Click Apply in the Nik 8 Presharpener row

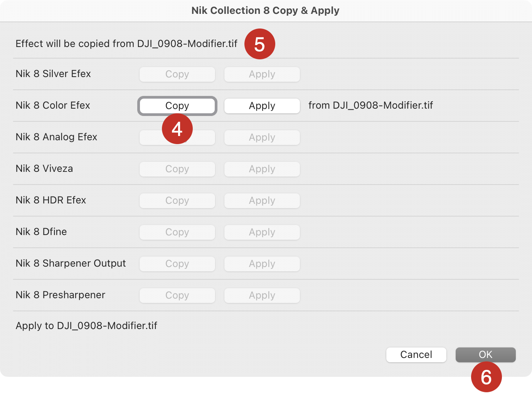[262, 296]
